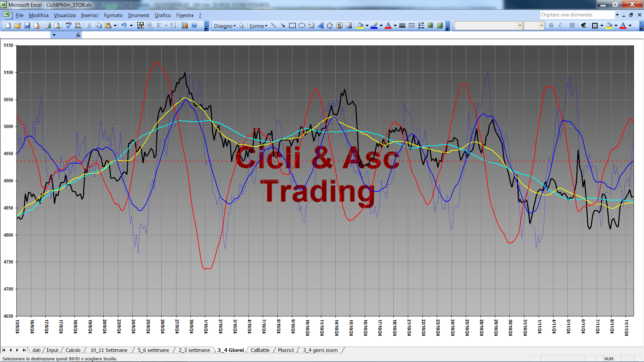
Task: Select the Oval drawing tool
Action: tap(302, 25)
